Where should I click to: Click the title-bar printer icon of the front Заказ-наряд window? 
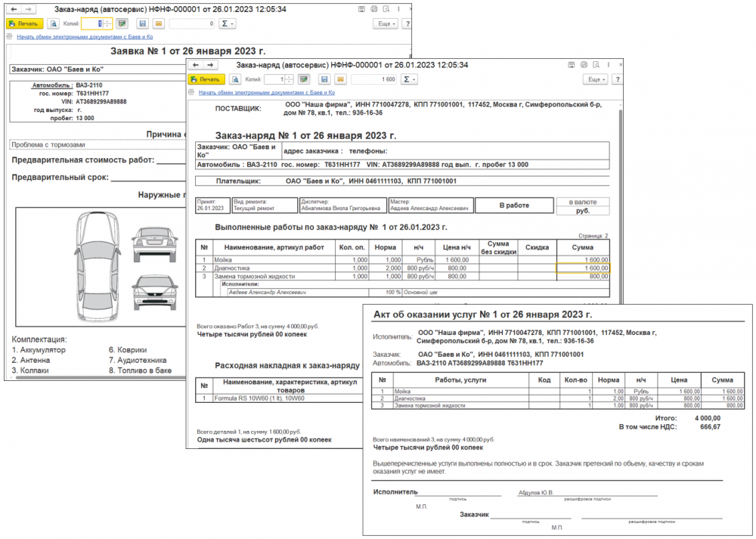584,65
